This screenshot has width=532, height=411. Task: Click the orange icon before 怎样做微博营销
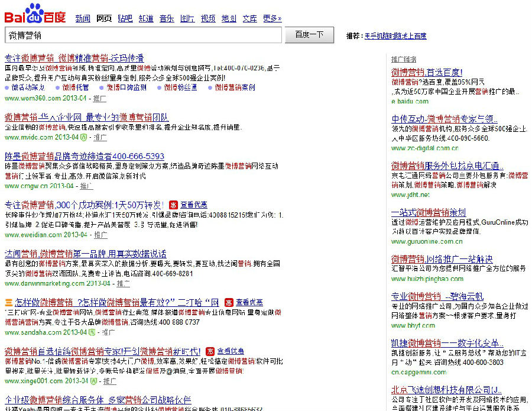click(x=9, y=302)
